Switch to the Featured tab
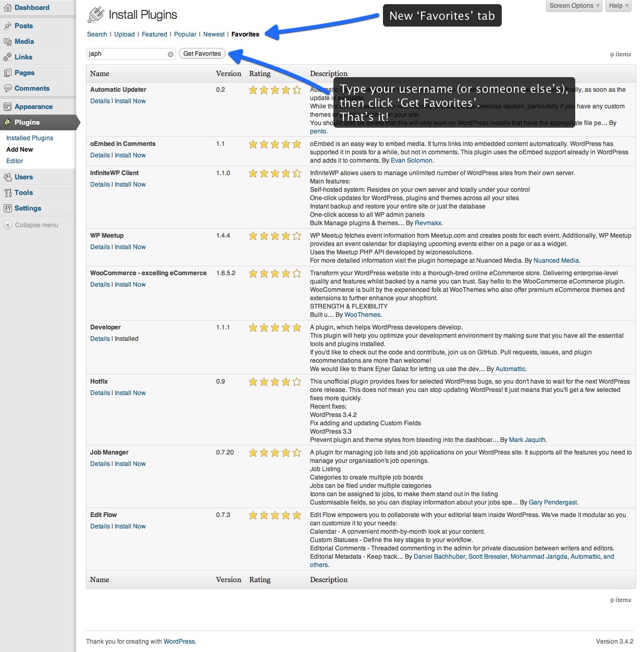644x652 pixels. (154, 34)
